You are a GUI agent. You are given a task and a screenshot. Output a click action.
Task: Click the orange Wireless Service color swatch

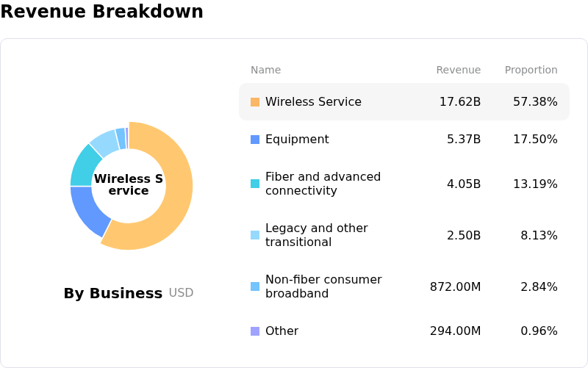click(255, 102)
